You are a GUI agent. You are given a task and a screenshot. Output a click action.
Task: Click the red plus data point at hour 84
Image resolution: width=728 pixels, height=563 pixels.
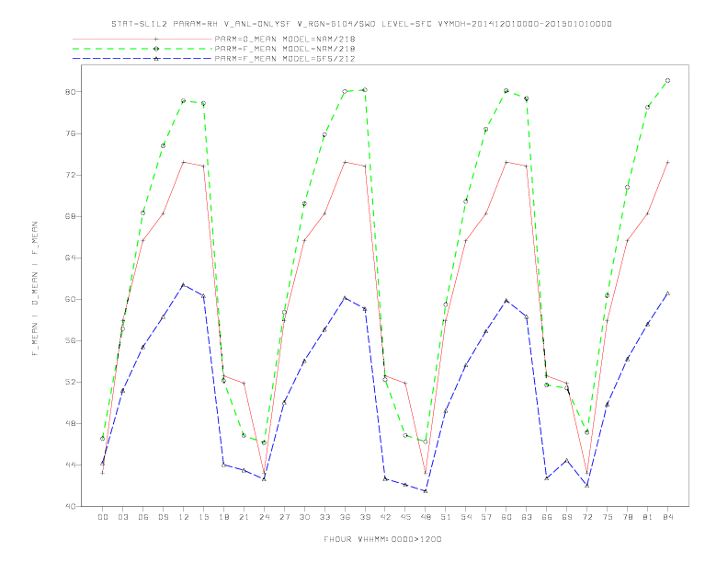[x=667, y=162]
